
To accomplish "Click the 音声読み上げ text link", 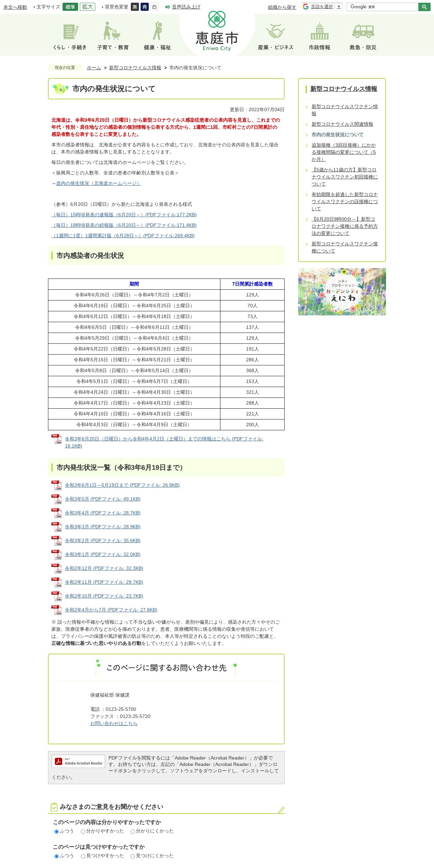I will coord(186,7).
